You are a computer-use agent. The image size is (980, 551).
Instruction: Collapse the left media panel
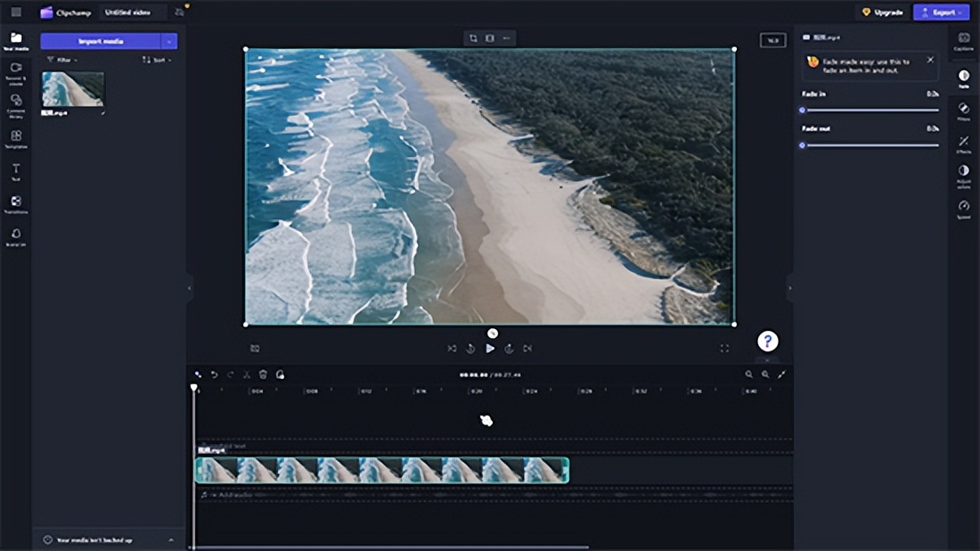coord(189,288)
